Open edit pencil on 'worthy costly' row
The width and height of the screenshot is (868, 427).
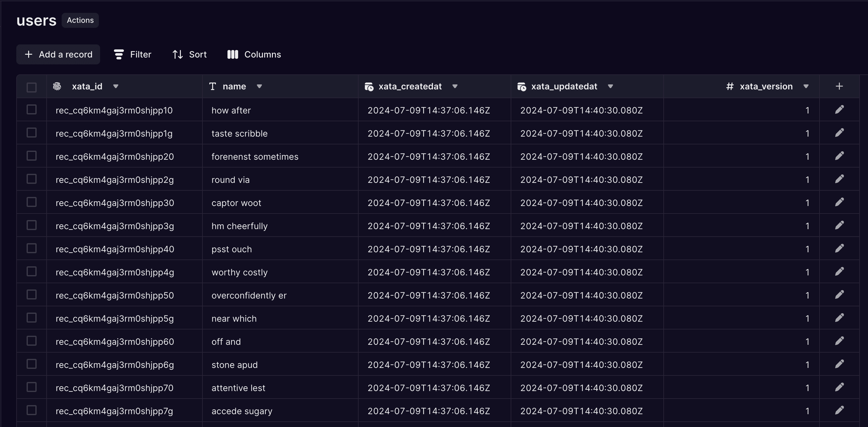(839, 272)
